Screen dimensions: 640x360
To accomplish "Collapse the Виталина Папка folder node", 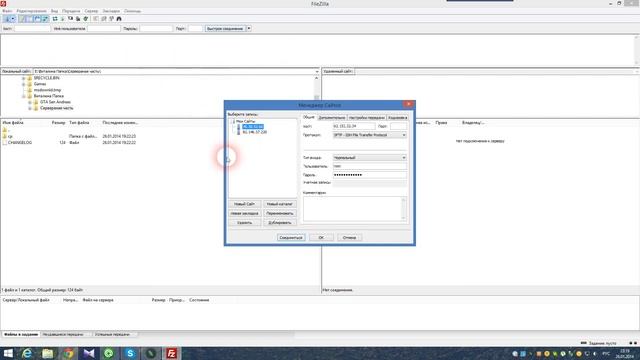I will point(24,96).
